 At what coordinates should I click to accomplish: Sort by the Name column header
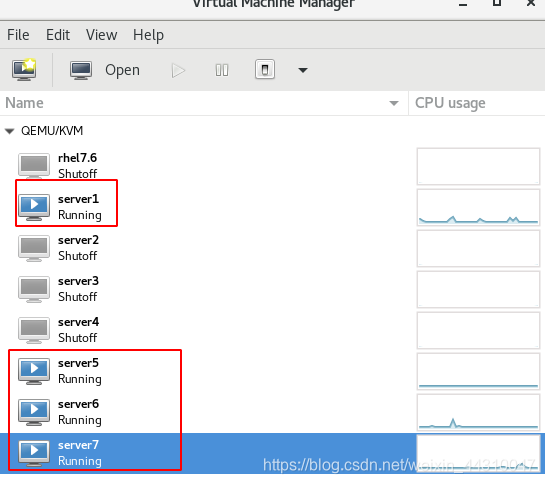pyautogui.click(x=204, y=103)
